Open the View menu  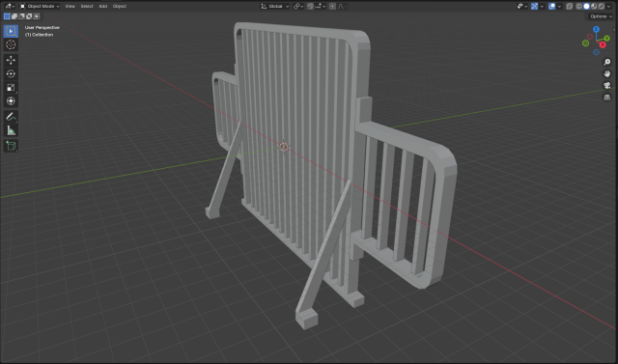point(70,6)
